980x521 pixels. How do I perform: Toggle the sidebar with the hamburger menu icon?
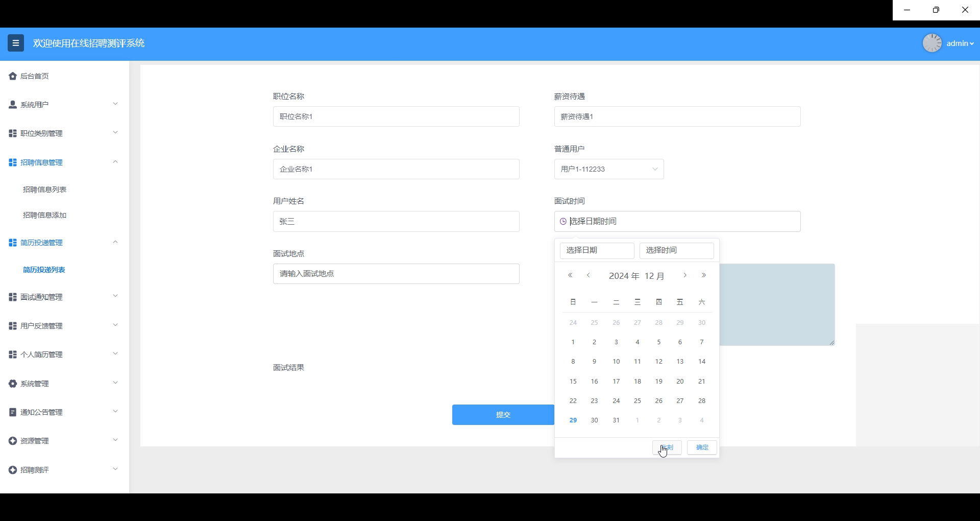pyautogui.click(x=16, y=43)
